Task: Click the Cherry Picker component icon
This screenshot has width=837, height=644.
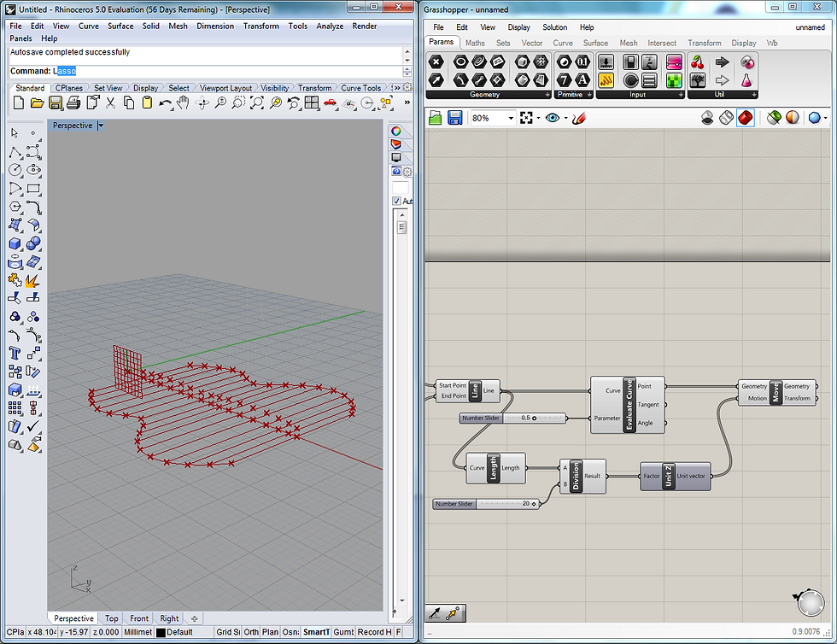Action: click(x=697, y=62)
